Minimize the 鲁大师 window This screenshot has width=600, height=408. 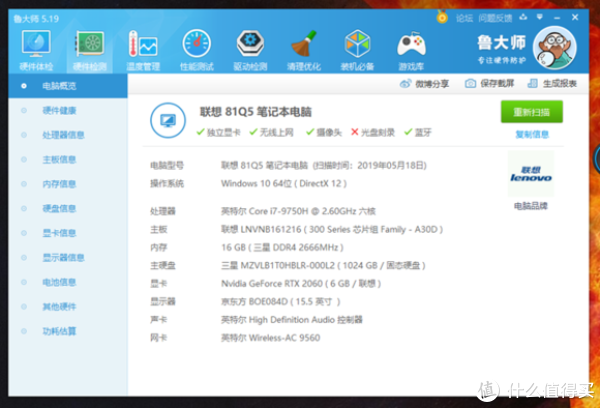click(557, 18)
